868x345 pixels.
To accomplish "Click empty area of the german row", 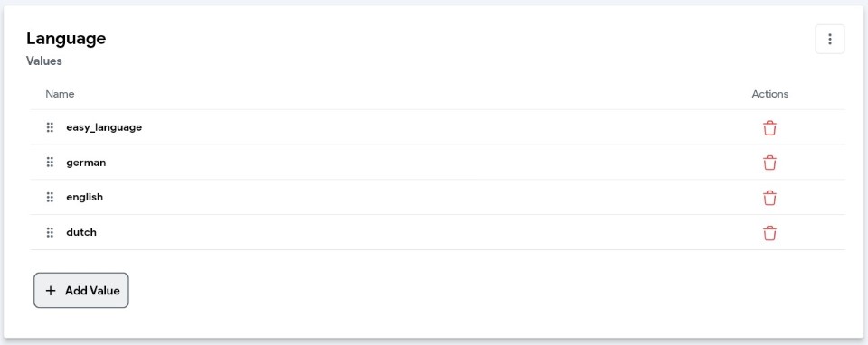I will coord(432,163).
